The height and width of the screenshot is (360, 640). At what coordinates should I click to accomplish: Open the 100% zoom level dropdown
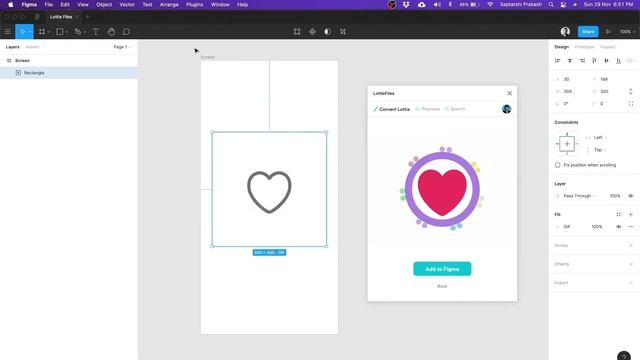pos(627,31)
